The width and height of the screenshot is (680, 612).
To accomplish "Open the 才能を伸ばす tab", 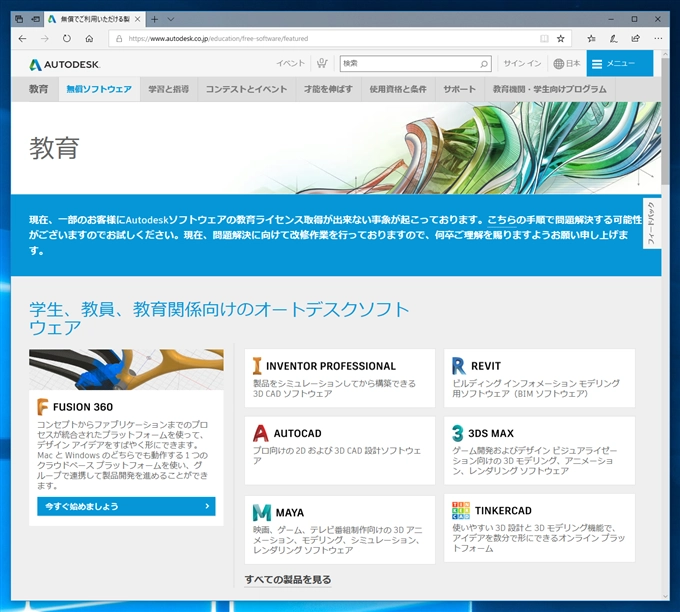I will [328, 89].
